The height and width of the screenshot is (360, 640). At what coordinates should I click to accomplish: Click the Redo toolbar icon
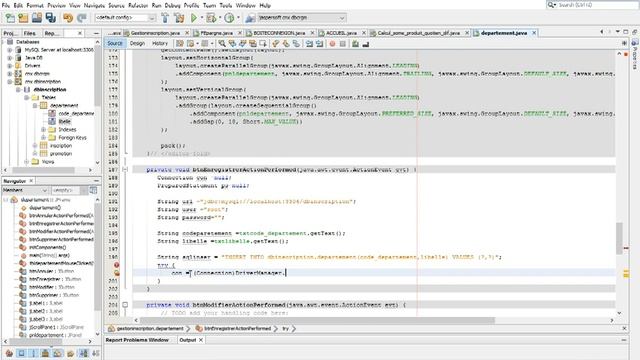(x=82, y=18)
